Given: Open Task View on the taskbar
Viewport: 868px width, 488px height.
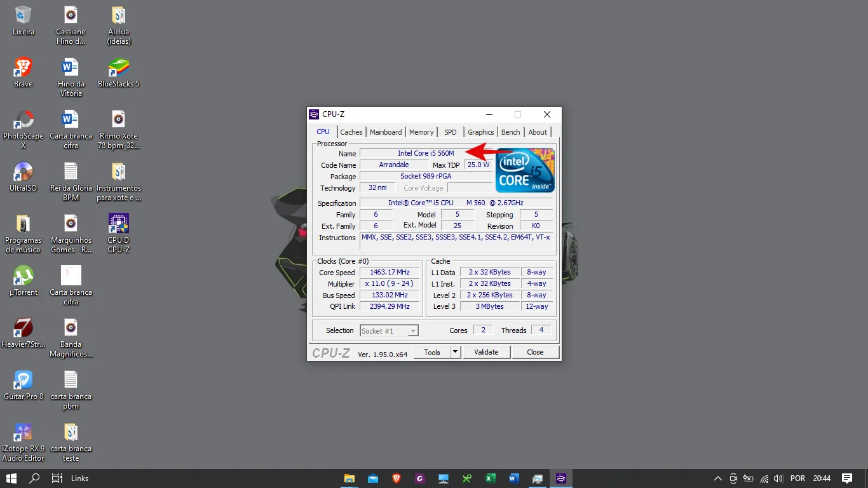Looking at the screenshot, I should pyautogui.click(x=57, y=478).
